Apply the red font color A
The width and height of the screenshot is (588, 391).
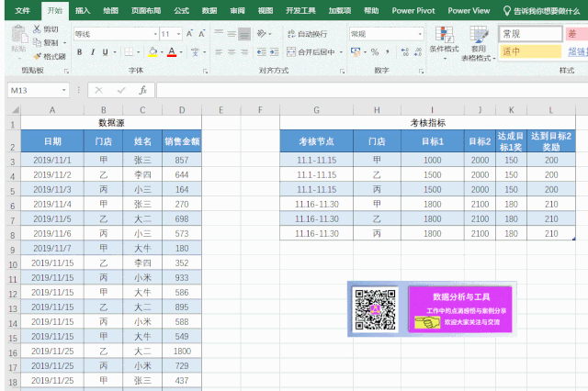172,52
